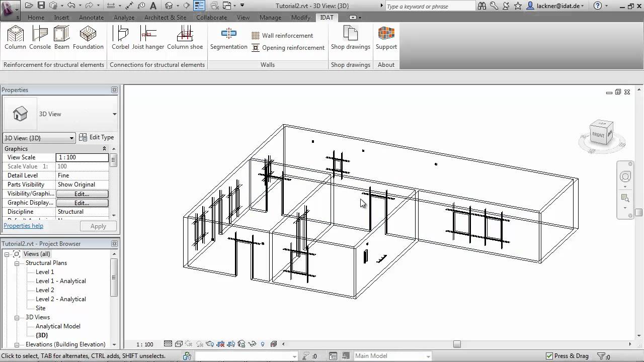This screenshot has height=362, width=644.
Task: Click Edit button for Graphic Display options
Action: coord(82,203)
